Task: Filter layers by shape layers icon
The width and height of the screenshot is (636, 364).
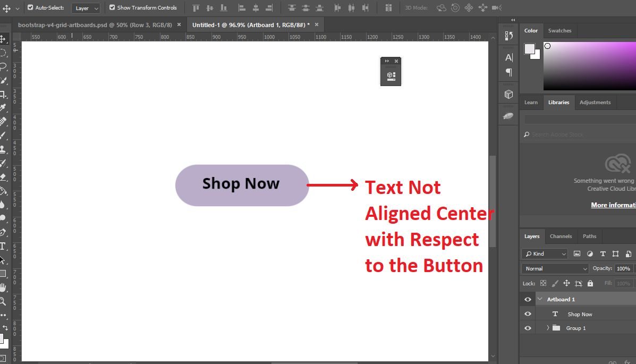Action: 615,253
